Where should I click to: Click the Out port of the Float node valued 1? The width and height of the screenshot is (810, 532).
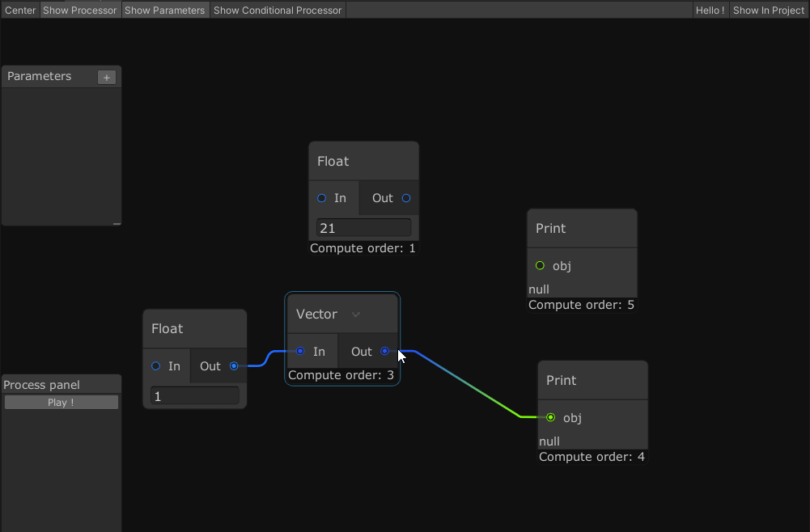pos(234,365)
